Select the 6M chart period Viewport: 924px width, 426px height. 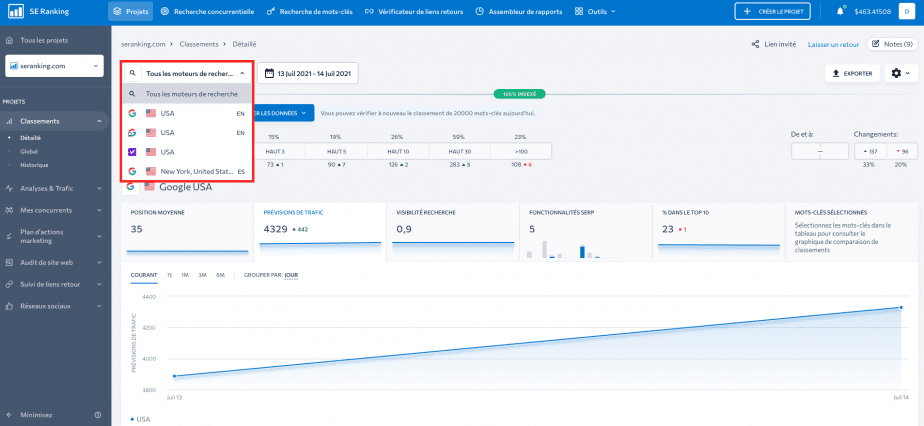[x=220, y=275]
